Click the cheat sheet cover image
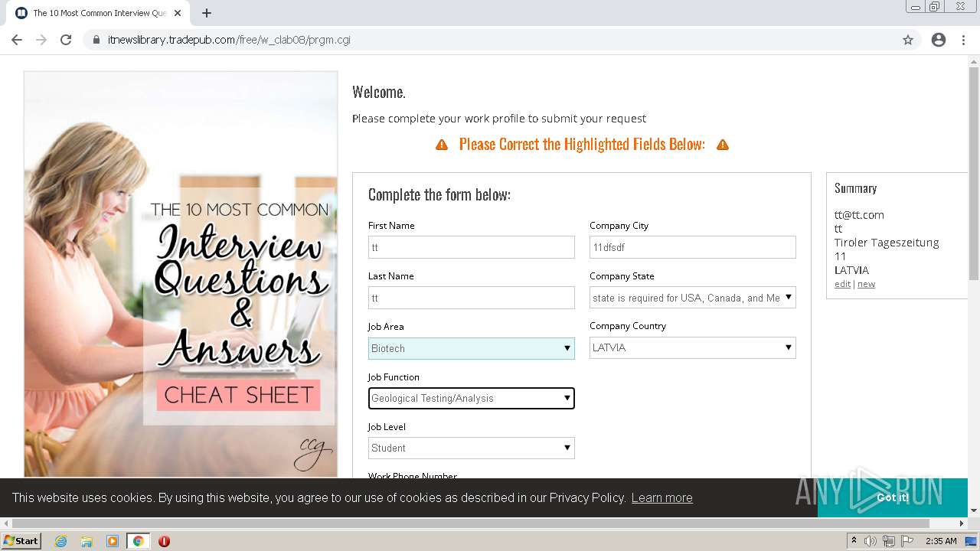Viewport: 980px width, 551px height. pyautogui.click(x=181, y=274)
